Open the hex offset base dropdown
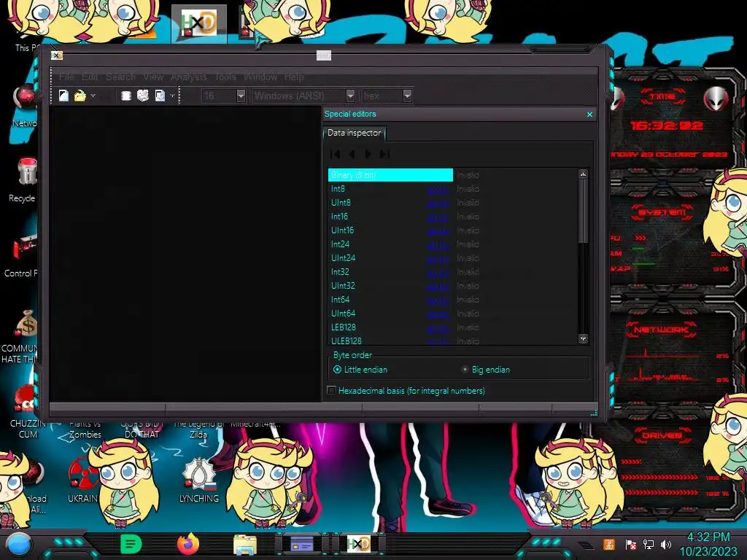The width and height of the screenshot is (747, 560). click(x=407, y=96)
